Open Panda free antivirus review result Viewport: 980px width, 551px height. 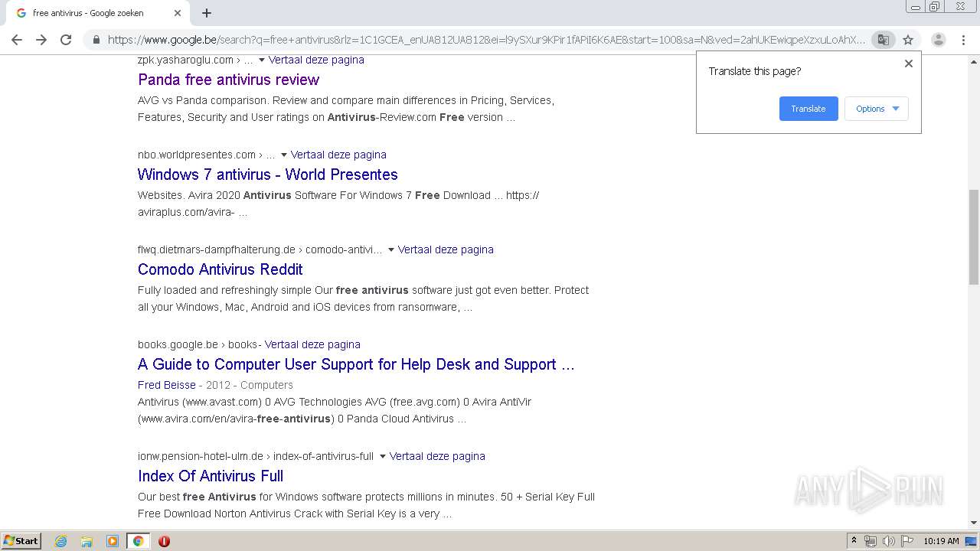(x=228, y=80)
